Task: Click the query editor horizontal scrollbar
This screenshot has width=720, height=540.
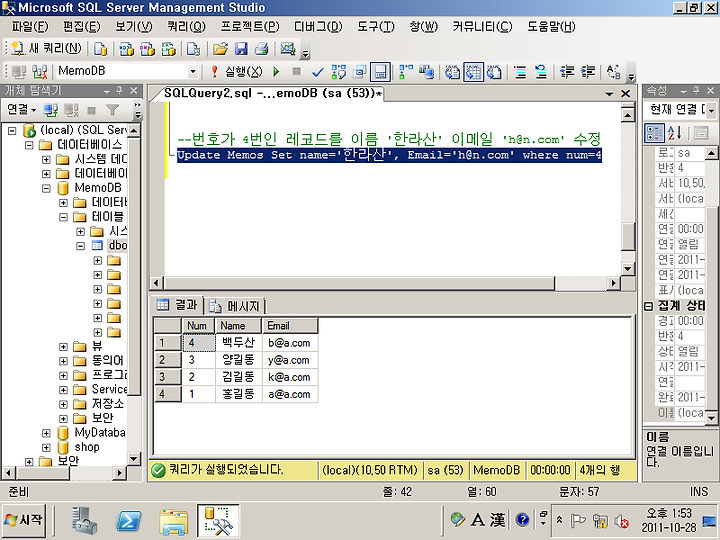Action: click(x=359, y=283)
